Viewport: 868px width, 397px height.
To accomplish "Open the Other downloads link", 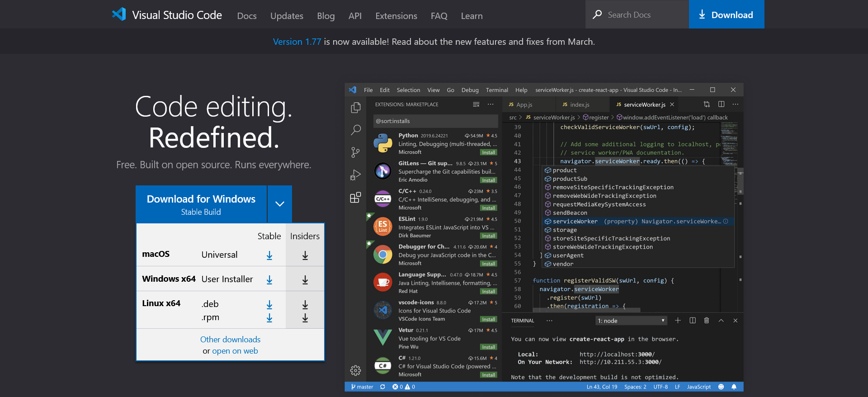I will point(231,340).
